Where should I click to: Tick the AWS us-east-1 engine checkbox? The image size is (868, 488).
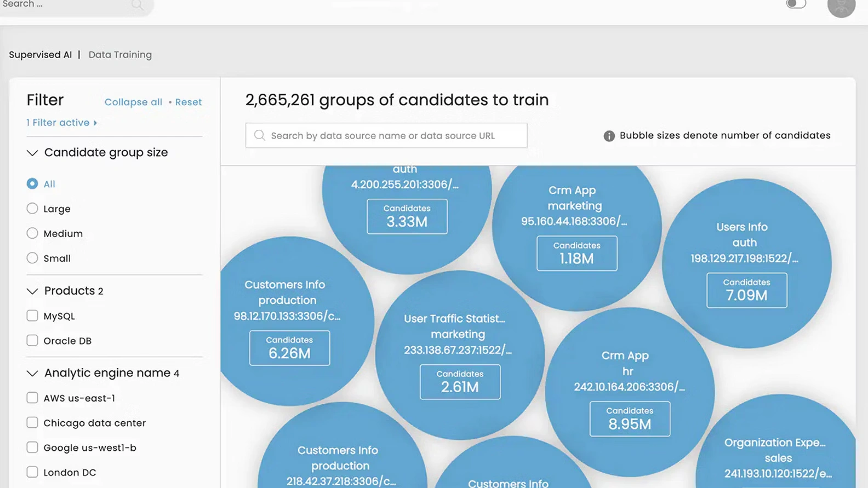click(x=32, y=398)
